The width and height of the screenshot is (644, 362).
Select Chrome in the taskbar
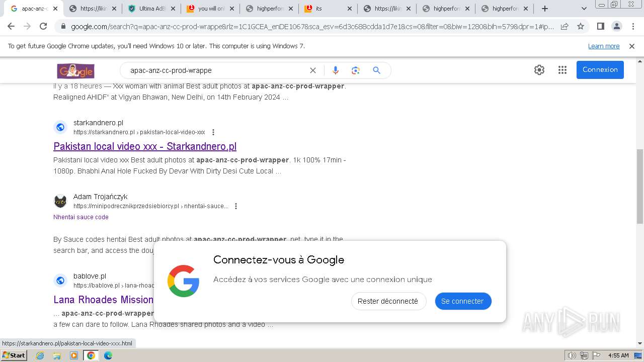tap(91, 355)
